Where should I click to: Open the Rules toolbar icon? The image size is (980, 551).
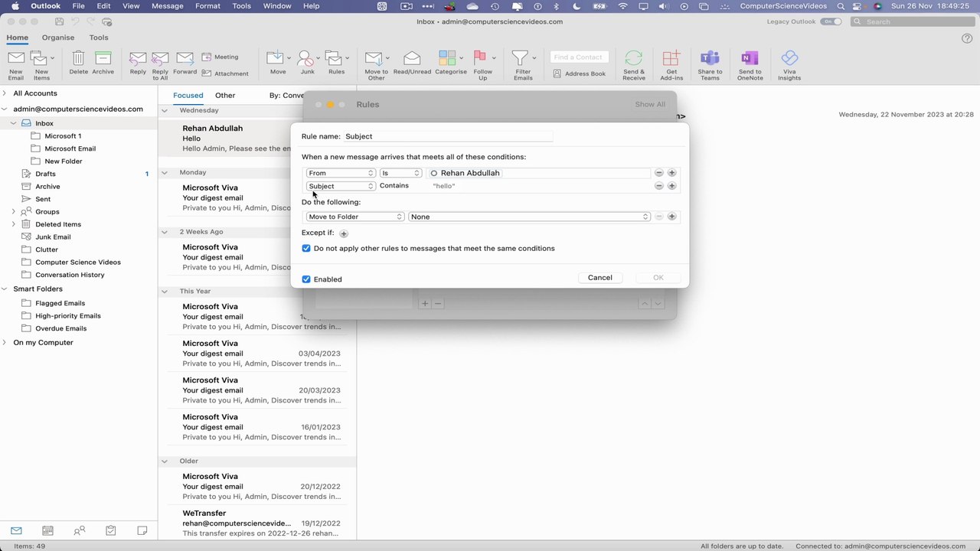click(333, 59)
